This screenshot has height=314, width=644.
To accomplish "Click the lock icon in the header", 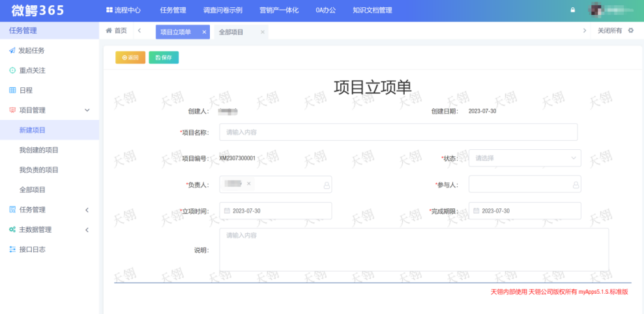I will (573, 10).
